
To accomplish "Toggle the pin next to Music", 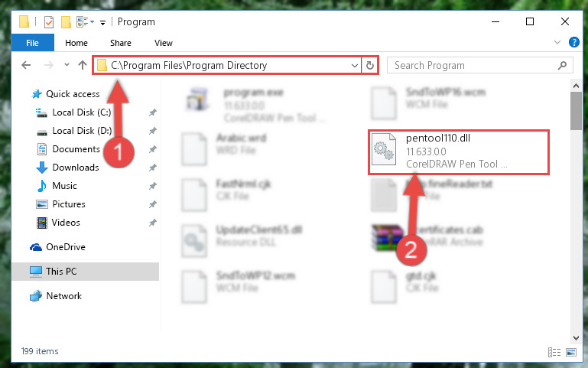I will (x=152, y=186).
